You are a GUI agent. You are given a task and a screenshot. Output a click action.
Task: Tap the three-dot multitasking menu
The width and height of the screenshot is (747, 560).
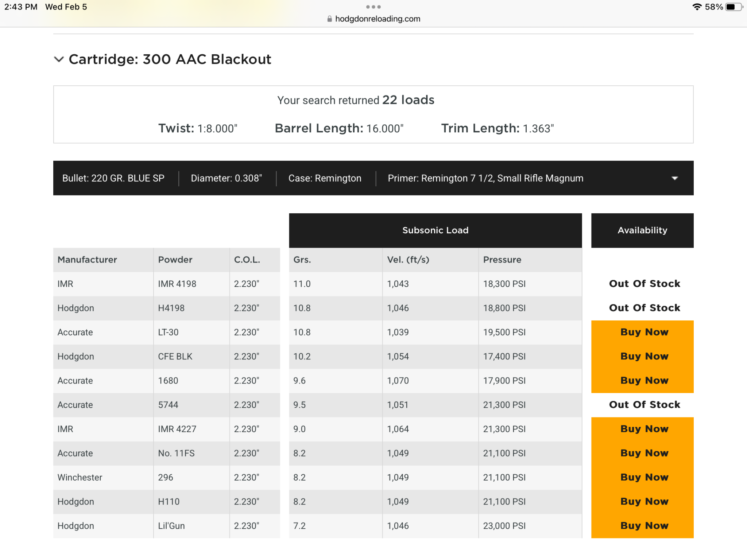click(373, 7)
